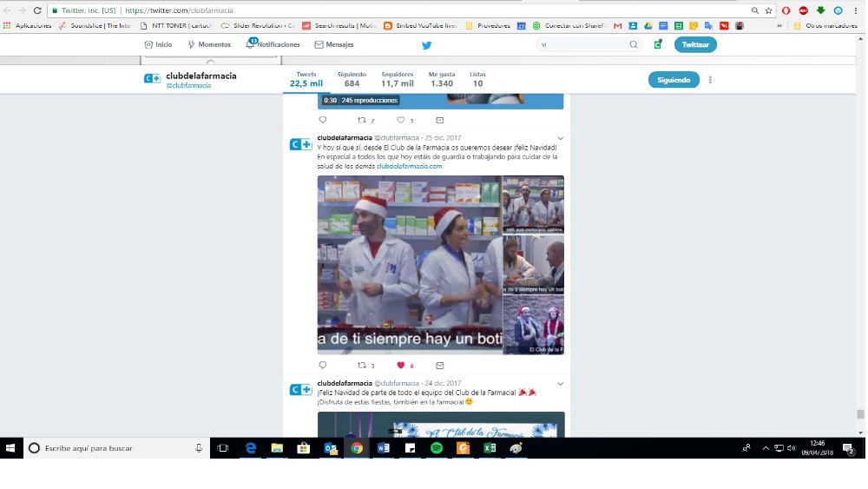Reply to the video tweet with 245 reproducciones
Image resolution: width=868 pixels, height=489 pixels.
pos(323,120)
